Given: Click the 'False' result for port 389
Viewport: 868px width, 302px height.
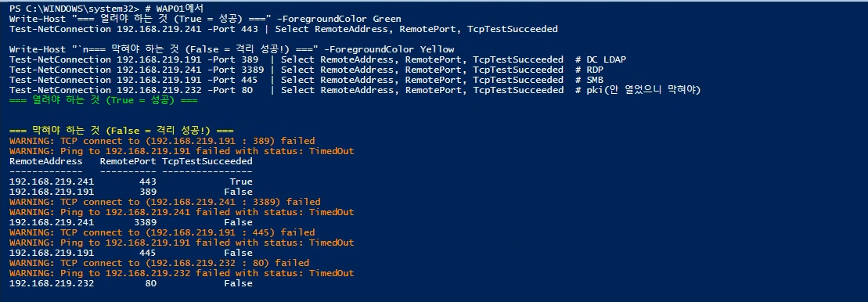Looking at the screenshot, I should [238, 192].
